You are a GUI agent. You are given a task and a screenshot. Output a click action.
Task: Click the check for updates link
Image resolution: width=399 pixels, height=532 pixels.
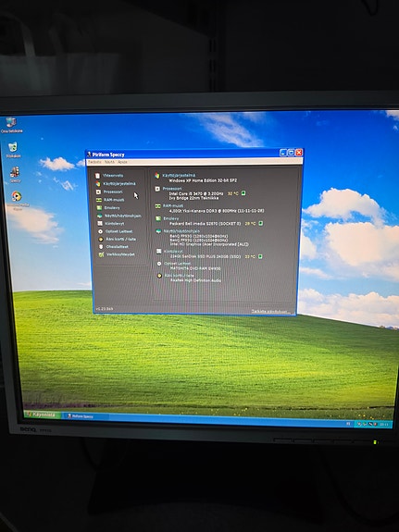coord(270,311)
